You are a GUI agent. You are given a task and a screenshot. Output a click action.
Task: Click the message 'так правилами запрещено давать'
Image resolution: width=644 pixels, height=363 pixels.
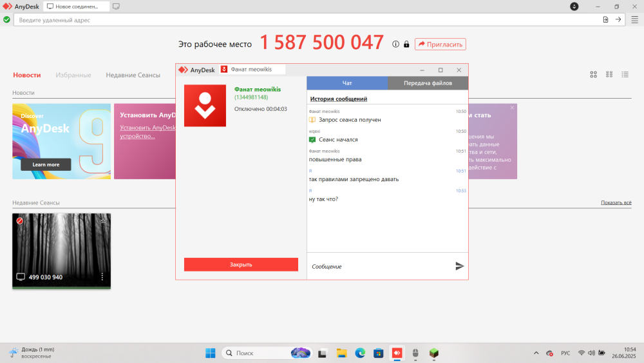tap(354, 179)
